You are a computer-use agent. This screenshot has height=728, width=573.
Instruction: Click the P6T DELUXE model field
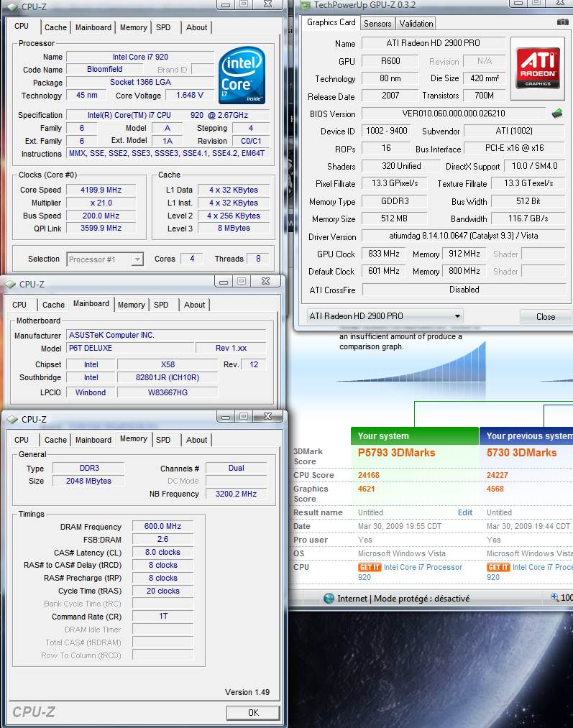[130, 348]
